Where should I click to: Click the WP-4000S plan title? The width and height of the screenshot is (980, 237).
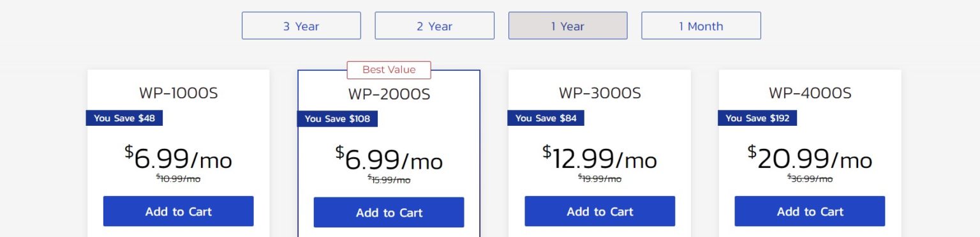pos(810,93)
